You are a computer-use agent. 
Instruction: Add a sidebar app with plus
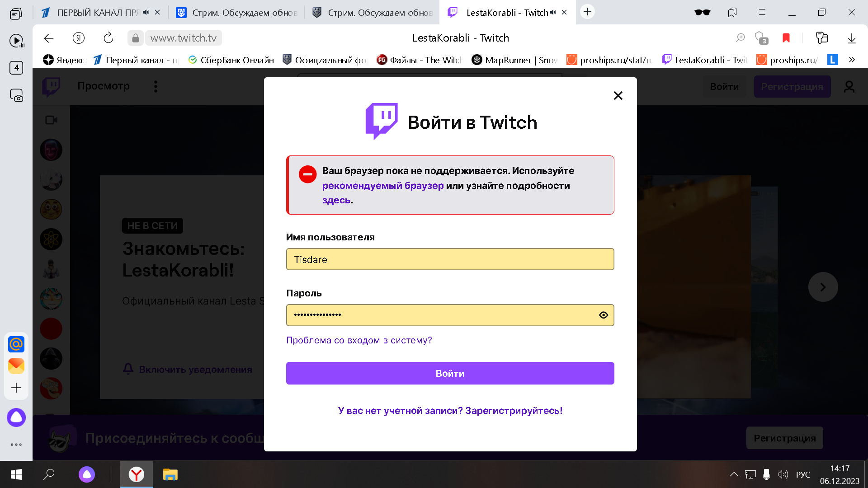pos(16,388)
